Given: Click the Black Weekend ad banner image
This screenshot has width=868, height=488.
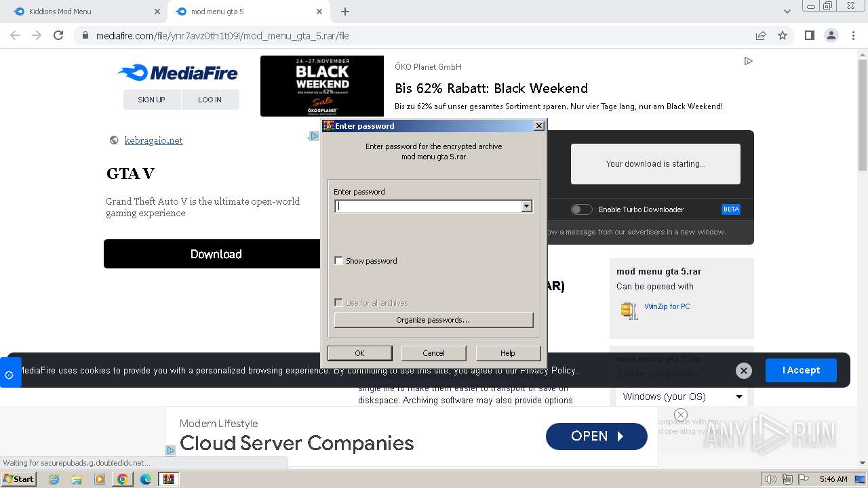Looking at the screenshot, I should pos(322,86).
